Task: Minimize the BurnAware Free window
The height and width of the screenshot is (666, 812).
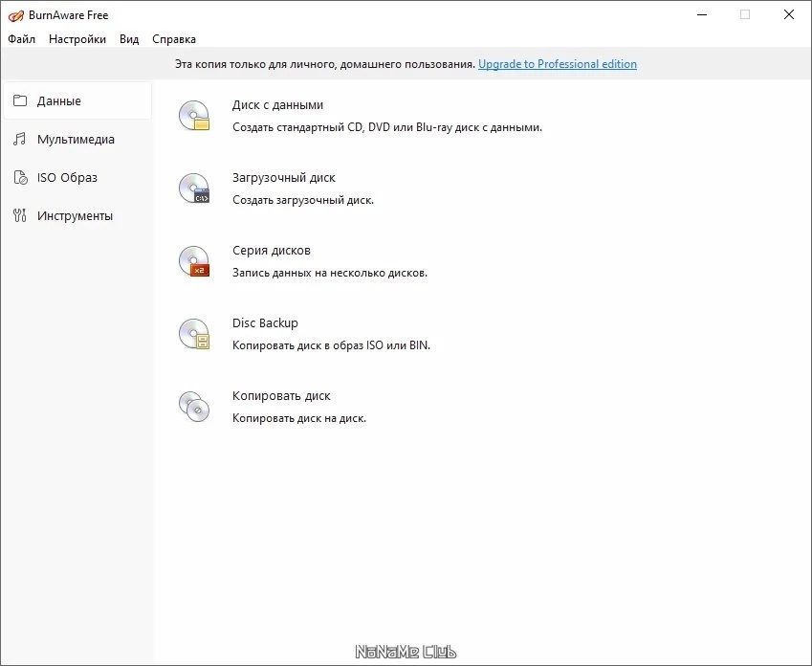Action: pos(702,15)
